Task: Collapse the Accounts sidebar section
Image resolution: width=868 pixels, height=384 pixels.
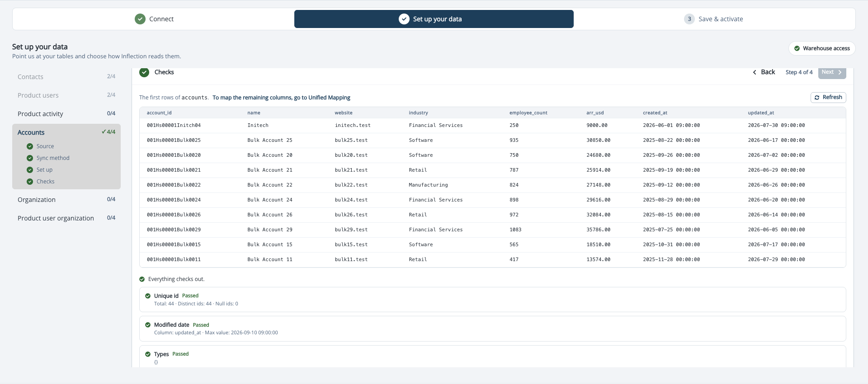Action: [x=66, y=132]
